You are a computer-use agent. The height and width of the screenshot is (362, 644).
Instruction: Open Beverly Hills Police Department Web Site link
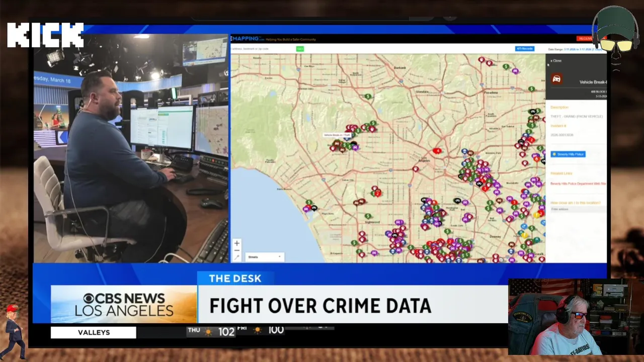coord(578,184)
